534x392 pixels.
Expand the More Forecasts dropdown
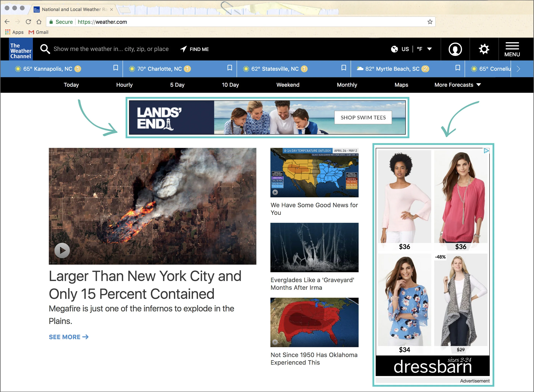tap(457, 85)
